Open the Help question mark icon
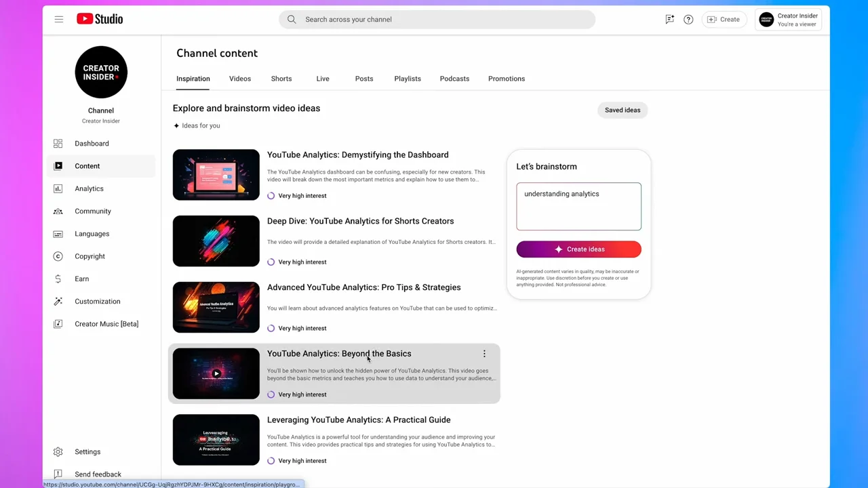Viewport: 868px width, 488px height. tap(688, 19)
